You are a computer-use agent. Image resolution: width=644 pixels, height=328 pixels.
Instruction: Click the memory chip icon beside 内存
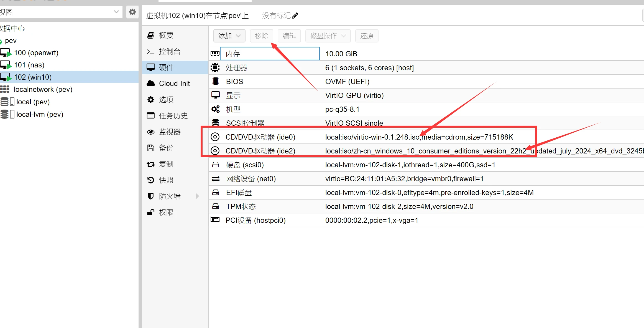pyautogui.click(x=215, y=54)
